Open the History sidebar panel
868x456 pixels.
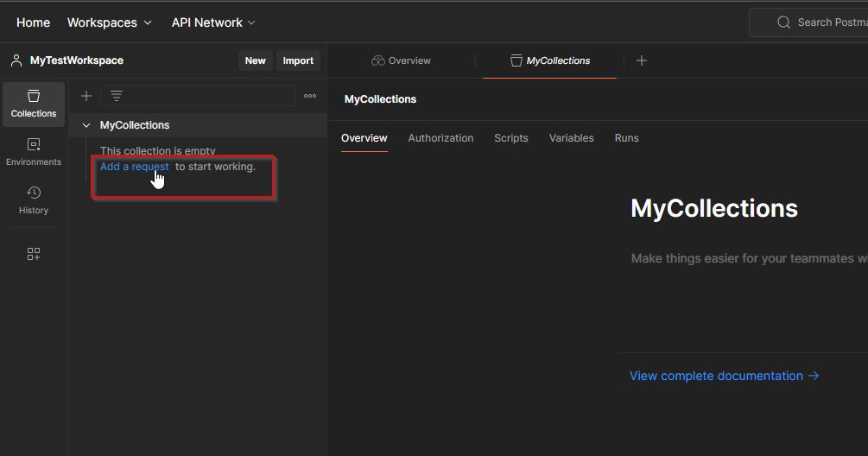pos(33,200)
